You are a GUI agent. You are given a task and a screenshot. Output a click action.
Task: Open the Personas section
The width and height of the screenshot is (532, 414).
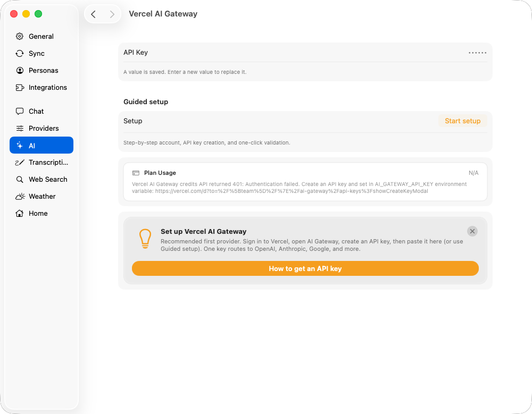coord(44,70)
